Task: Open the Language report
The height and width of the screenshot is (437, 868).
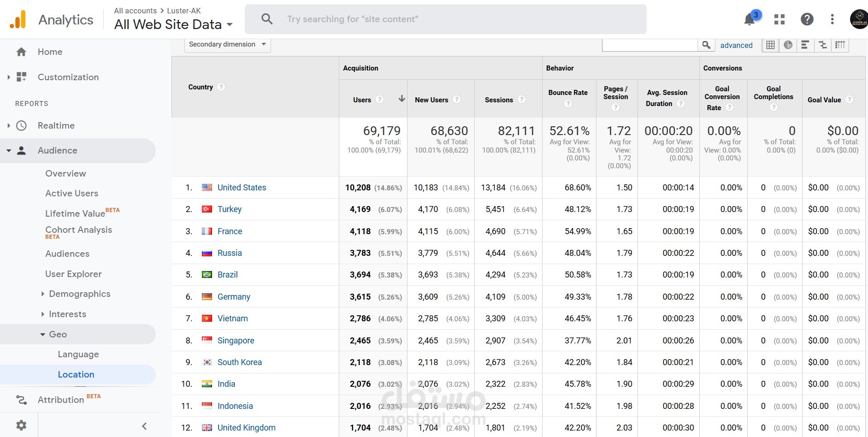Action: point(78,354)
